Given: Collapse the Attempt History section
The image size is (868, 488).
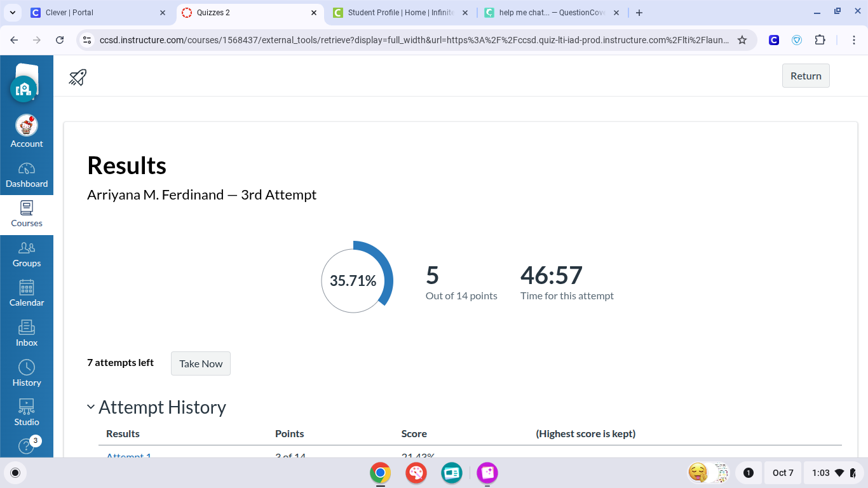Looking at the screenshot, I should click(92, 407).
